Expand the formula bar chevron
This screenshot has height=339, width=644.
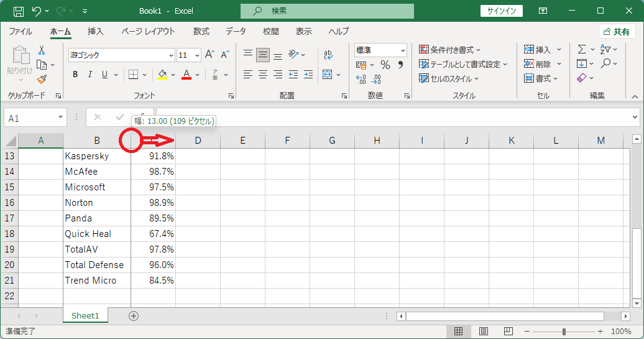635,118
